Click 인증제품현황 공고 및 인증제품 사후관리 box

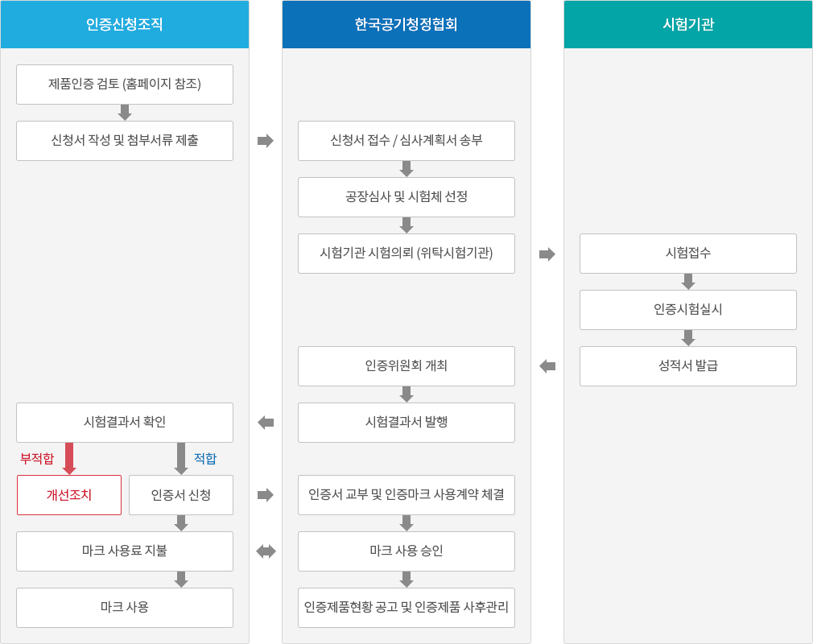click(x=406, y=608)
